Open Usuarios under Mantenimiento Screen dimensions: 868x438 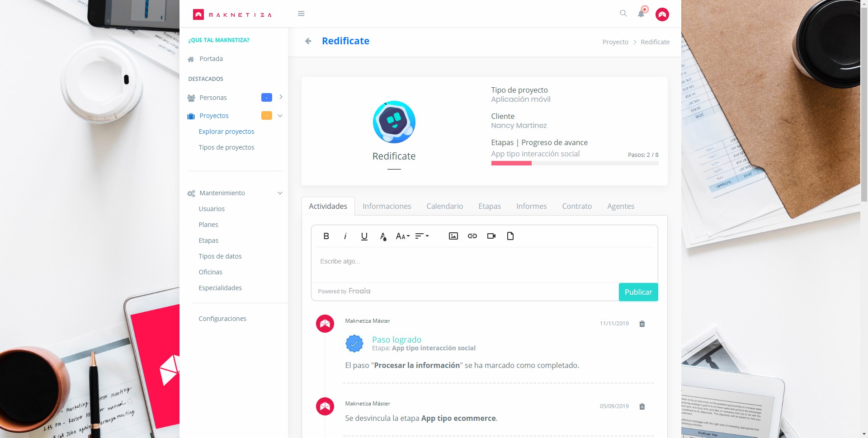click(x=212, y=209)
